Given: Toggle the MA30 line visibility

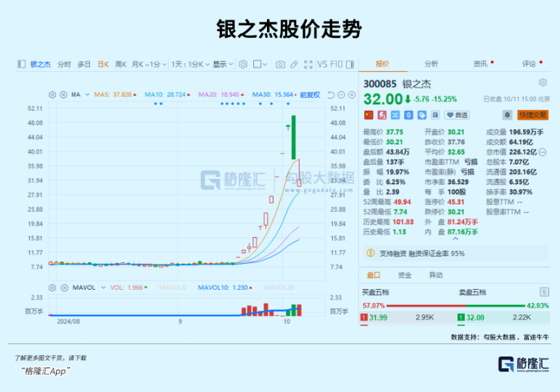Looking at the screenshot, I should tap(274, 94).
